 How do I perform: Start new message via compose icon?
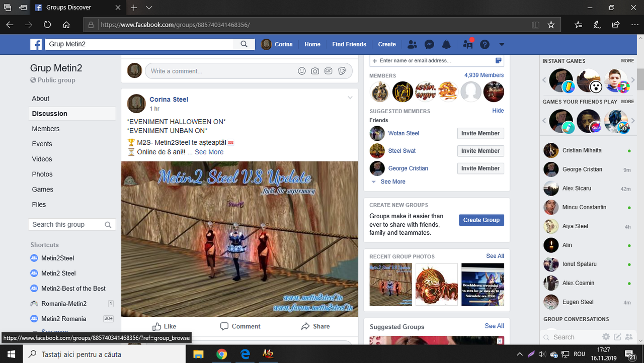[617, 337]
